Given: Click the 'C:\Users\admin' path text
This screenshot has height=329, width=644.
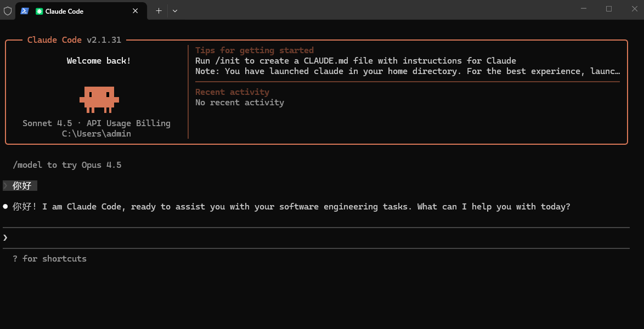Looking at the screenshot, I should point(97,133).
